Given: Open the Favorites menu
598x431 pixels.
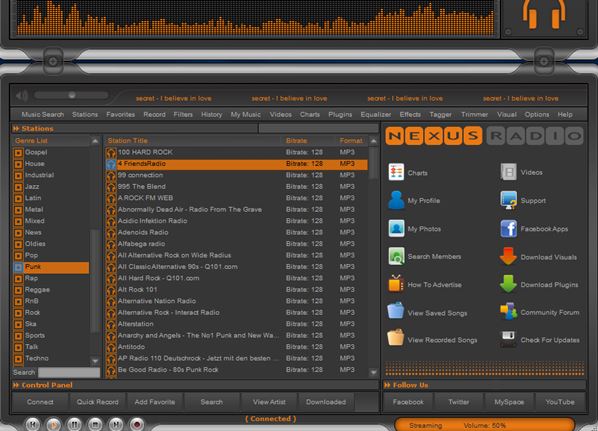Looking at the screenshot, I should click(x=121, y=114).
